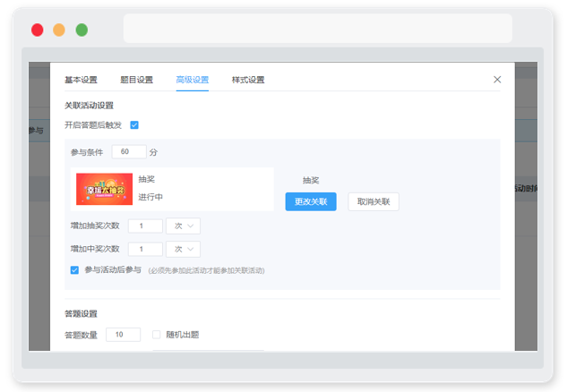The height and width of the screenshot is (392, 567).
Task: Click the 增加中奖次数 number input
Action: pyautogui.click(x=145, y=249)
